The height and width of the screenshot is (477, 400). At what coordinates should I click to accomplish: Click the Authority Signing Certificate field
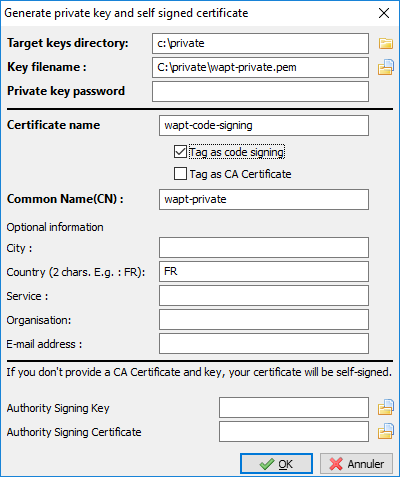[294, 431]
